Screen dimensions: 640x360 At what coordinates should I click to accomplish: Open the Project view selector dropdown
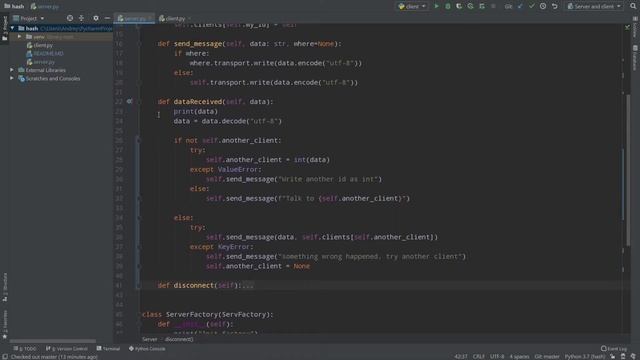pyautogui.click(x=28, y=18)
